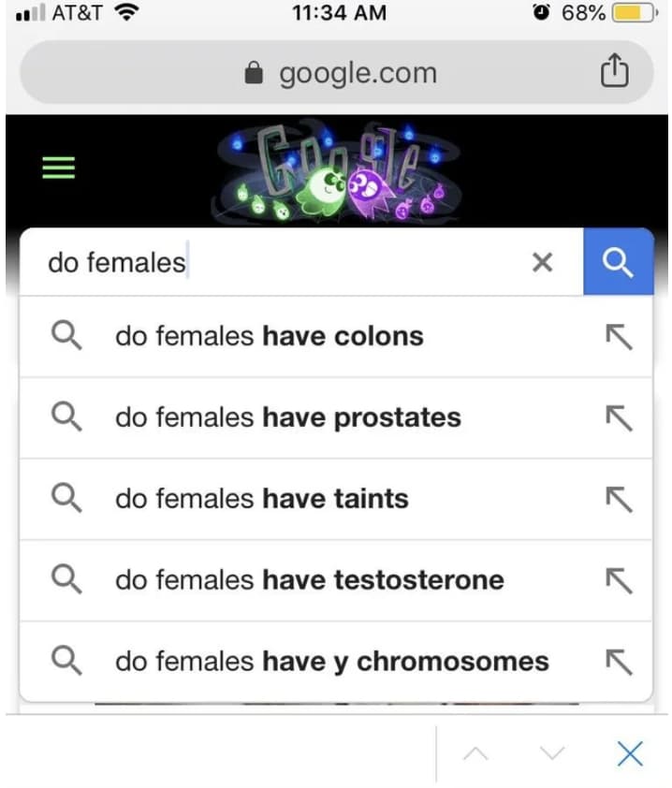The width and height of the screenshot is (672, 788).
Task: Select suggestion 'do females have prostates'
Action: tap(288, 417)
